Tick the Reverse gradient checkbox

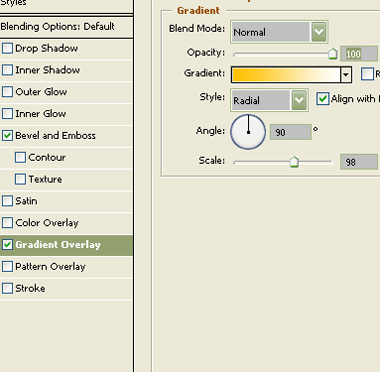[367, 74]
